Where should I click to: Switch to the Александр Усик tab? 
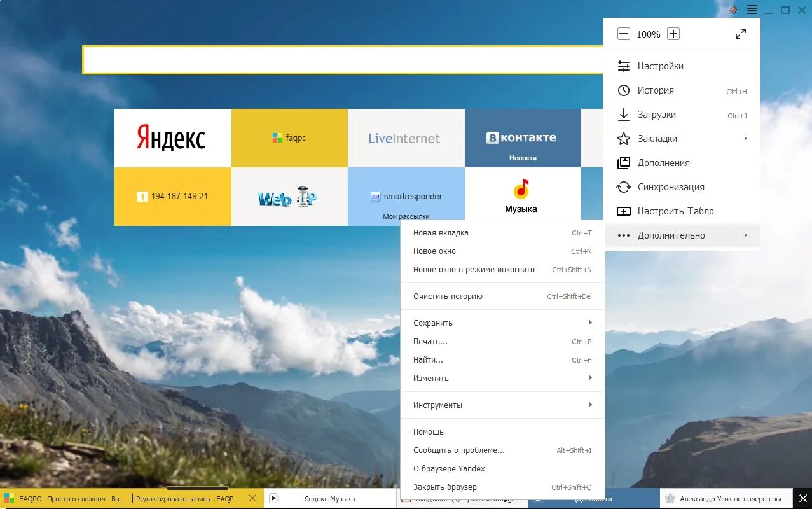[x=726, y=499]
